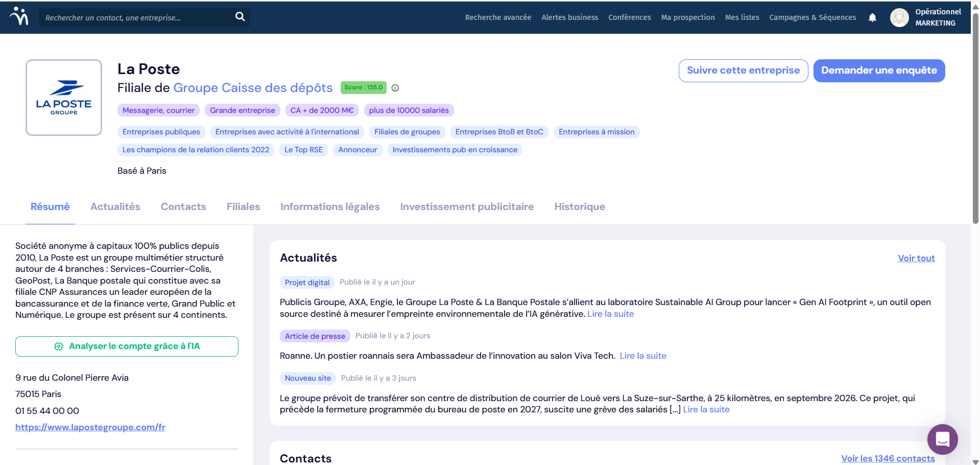Open the Investissement publicitaire tab
The height and width of the screenshot is (465, 980).
(x=467, y=206)
